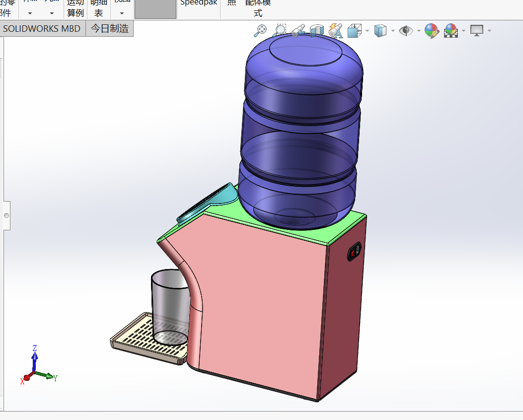The width and height of the screenshot is (523, 420).
Task: Click the Zoom to Fit icon
Action: pos(260,30)
